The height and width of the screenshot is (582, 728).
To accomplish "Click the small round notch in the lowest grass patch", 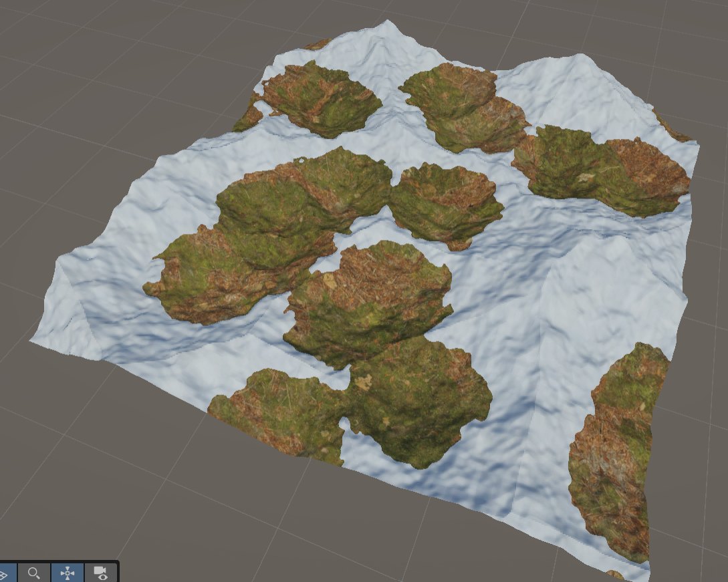I will pyautogui.click(x=344, y=423).
